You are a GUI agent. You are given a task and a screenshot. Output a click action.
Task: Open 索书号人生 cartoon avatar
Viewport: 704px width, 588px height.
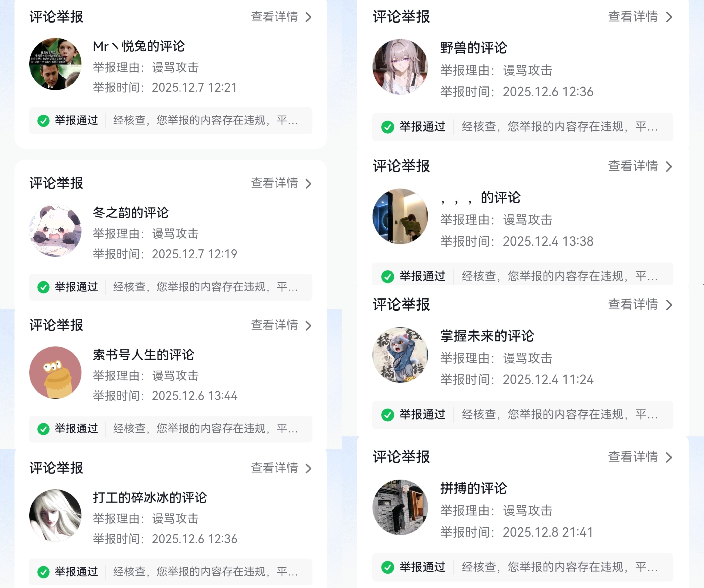[x=55, y=372]
